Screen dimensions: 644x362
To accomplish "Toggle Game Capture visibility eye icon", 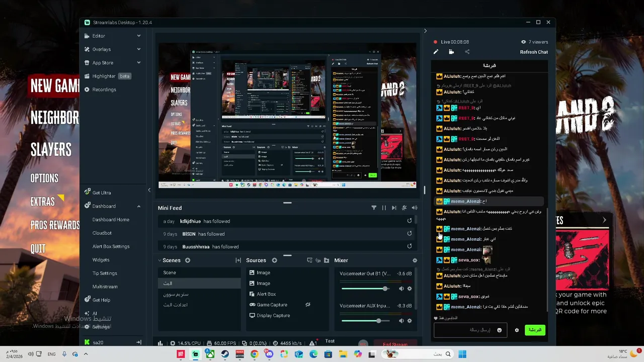I will [x=308, y=305].
